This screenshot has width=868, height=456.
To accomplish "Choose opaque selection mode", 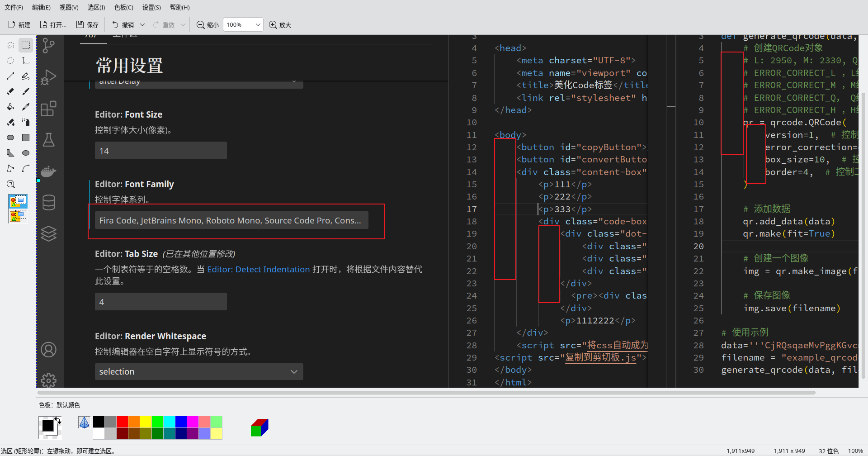I will click(18, 201).
